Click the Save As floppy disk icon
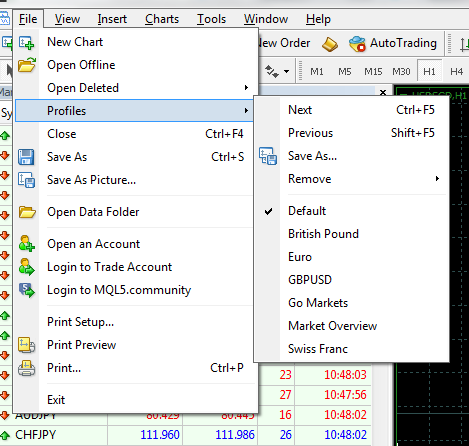469x446 pixels. click(26, 157)
